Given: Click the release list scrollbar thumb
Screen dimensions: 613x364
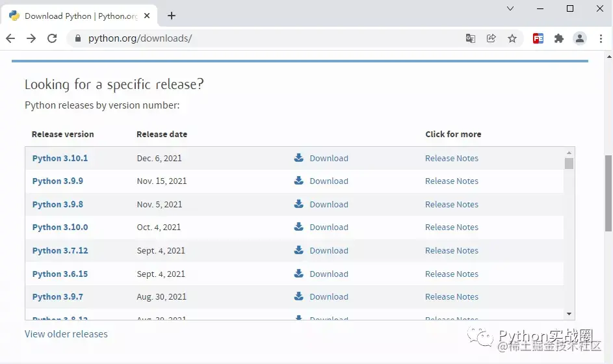Looking at the screenshot, I should click(x=569, y=163).
